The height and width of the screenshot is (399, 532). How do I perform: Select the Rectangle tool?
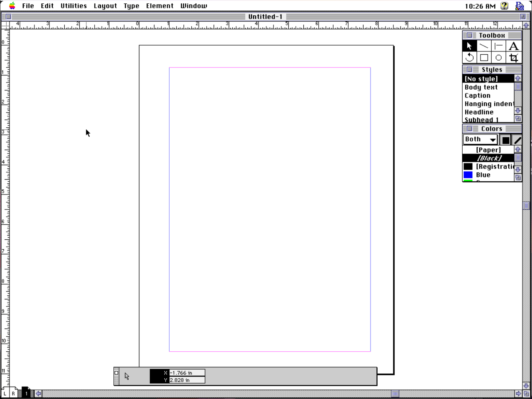[x=484, y=57]
